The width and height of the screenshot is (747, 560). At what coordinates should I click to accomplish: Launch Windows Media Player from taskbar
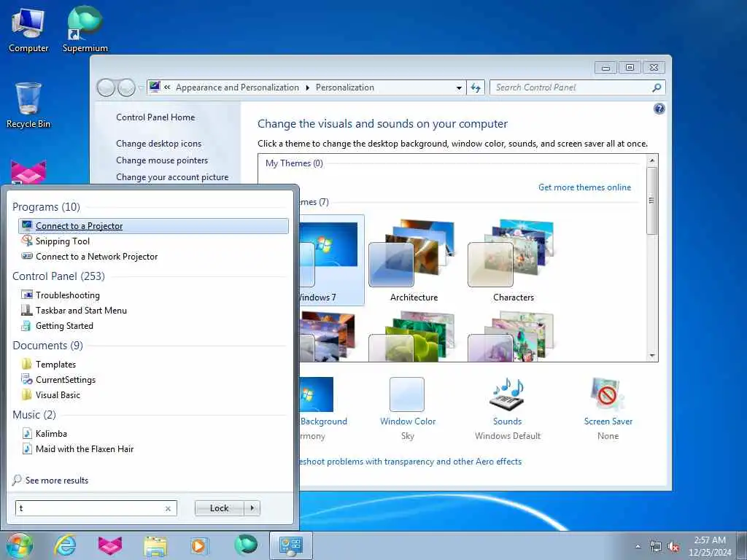198,545
